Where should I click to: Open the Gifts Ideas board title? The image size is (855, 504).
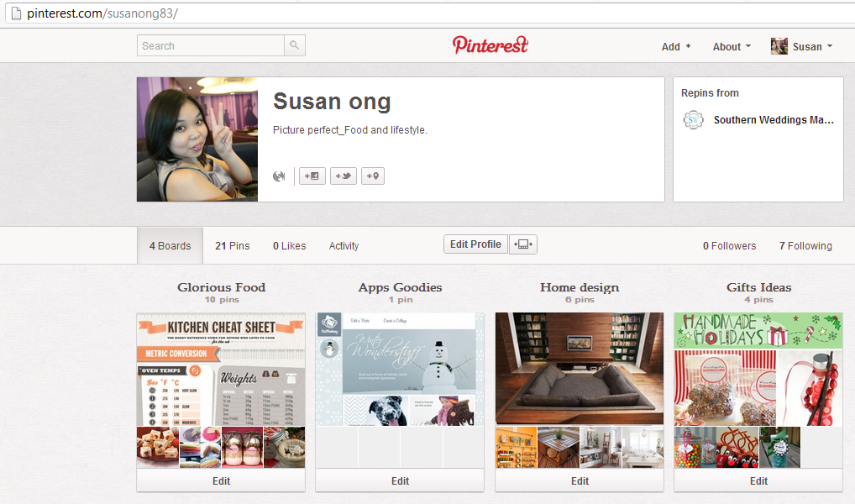[x=759, y=287]
